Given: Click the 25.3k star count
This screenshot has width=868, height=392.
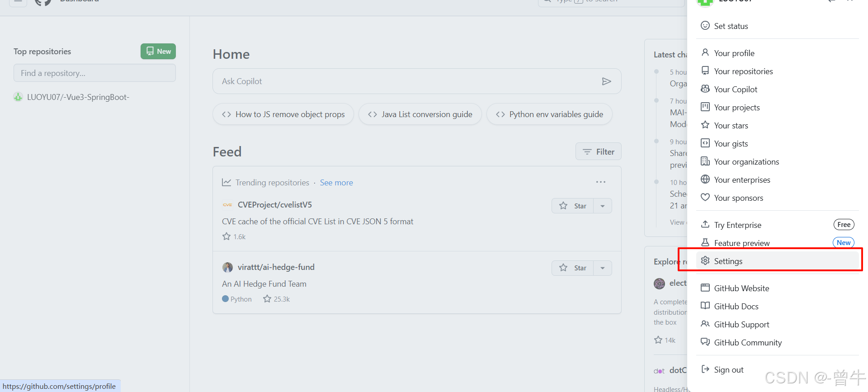Looking at the screenshot, I should pyautogui.click(x=277, y=299).
